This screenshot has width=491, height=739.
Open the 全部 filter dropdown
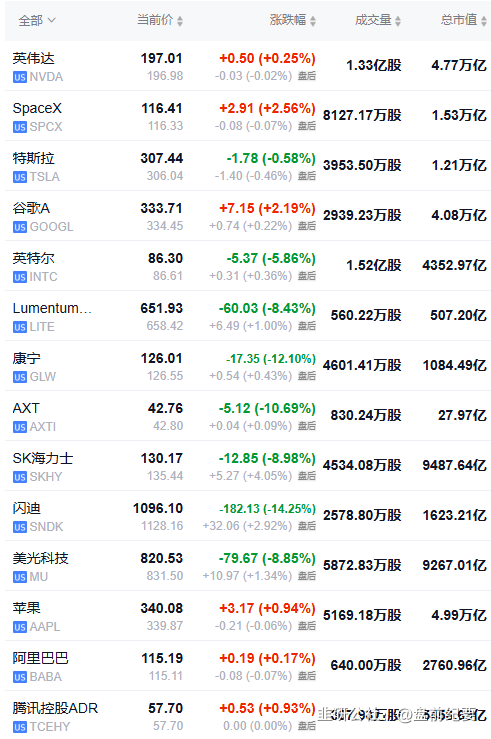(37, 20)
